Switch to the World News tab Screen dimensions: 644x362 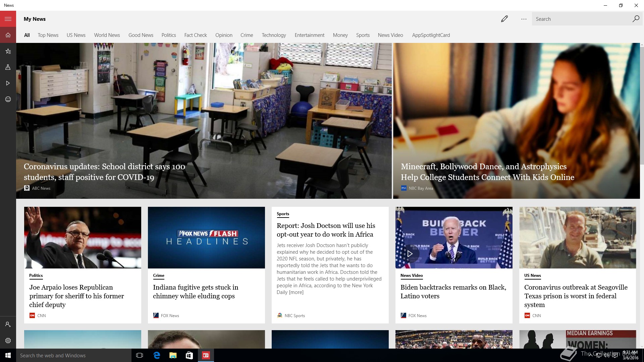pos(107,35)
